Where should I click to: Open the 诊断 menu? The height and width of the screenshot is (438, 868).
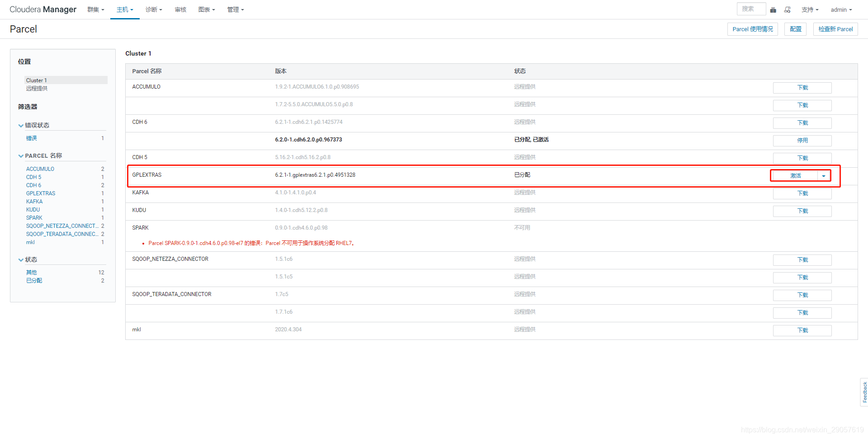pyautogui.click(x=154, y=9)
